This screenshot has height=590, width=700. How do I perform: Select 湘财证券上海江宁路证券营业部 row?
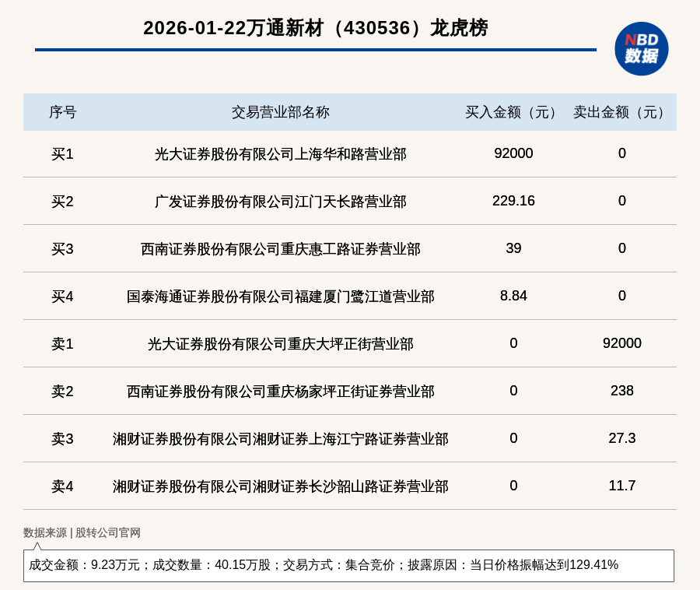point(280,439)
